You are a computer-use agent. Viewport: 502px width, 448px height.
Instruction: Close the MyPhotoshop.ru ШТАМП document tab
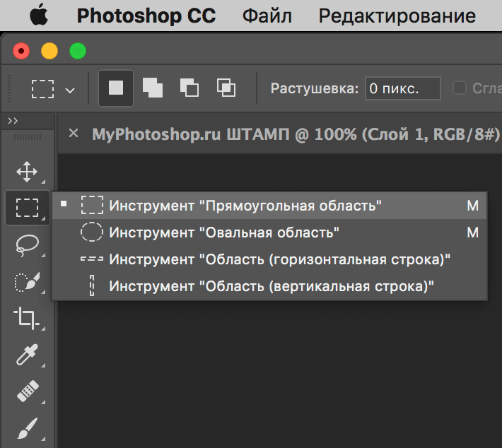pos(74,133)
